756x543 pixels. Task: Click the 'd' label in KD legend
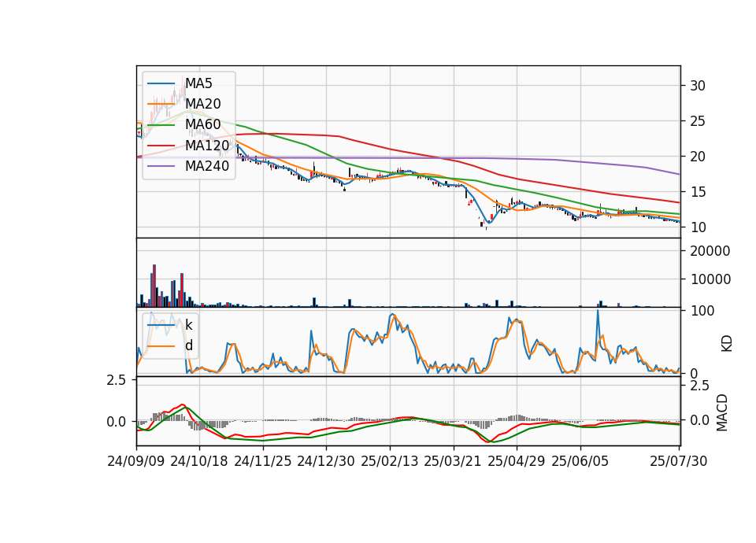(189, 345)
